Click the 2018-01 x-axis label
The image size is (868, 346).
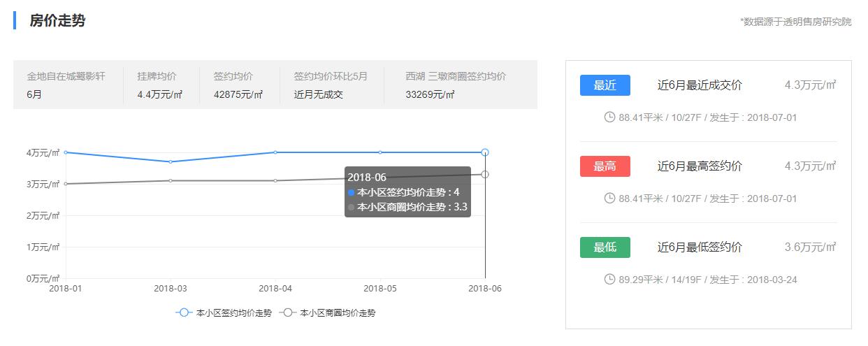coord(66,288)
